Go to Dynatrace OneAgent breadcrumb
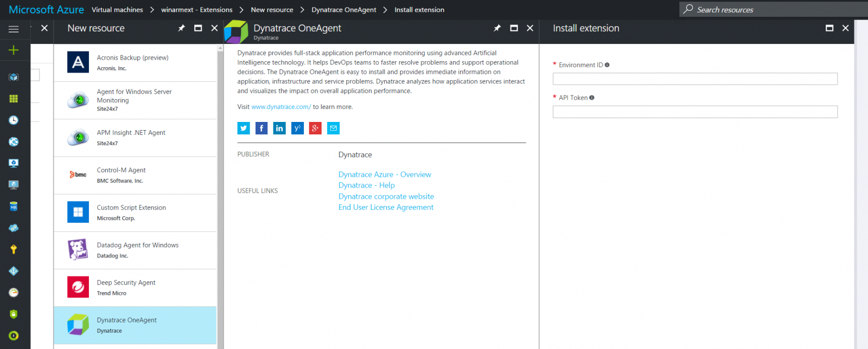Screen dimensions: 868x349 tap(344, 10)
